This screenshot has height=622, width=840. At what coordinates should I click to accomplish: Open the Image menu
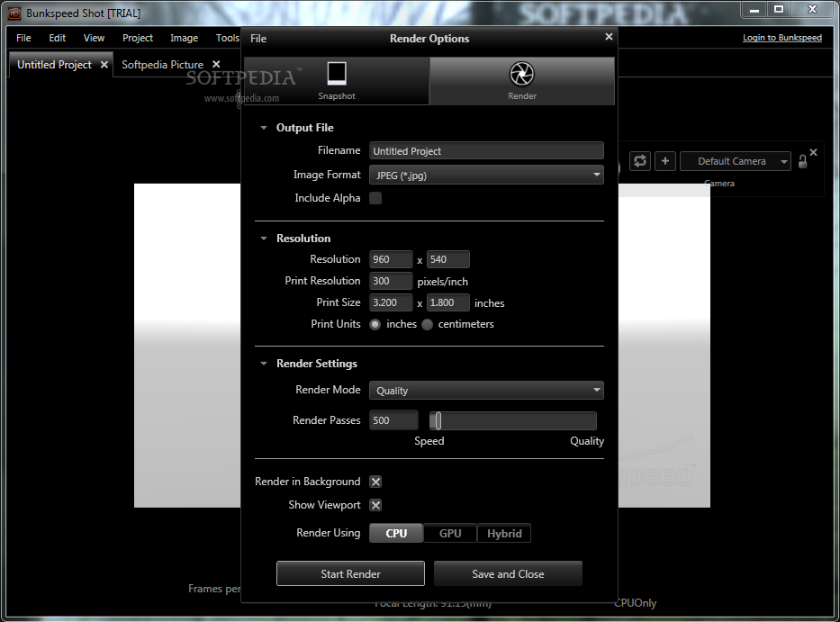pyautogui.click(x=185, y=38)
